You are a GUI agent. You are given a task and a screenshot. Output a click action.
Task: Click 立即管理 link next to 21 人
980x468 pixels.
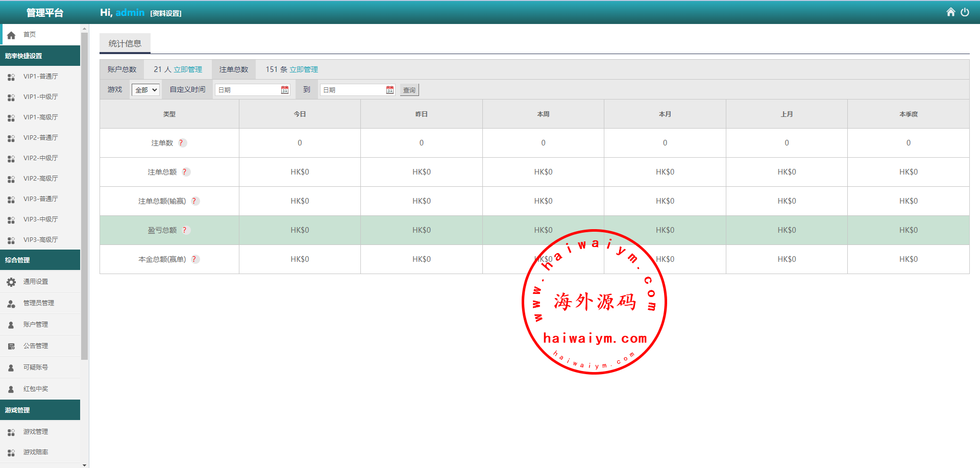(188, 69)
